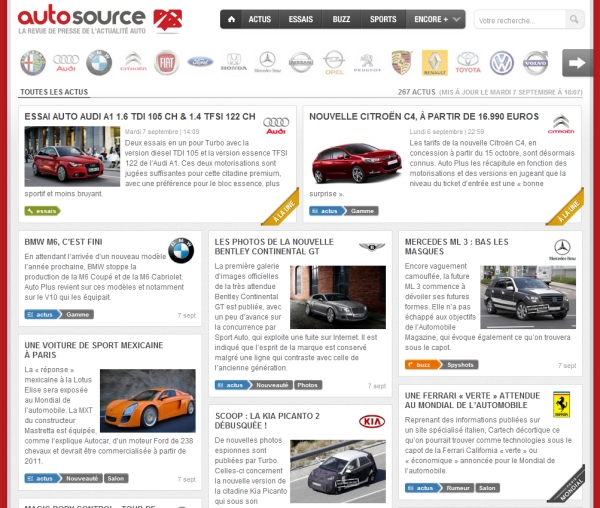
Task: Open the Essai Auto Audi A1 article title
Action: (140, 117)
